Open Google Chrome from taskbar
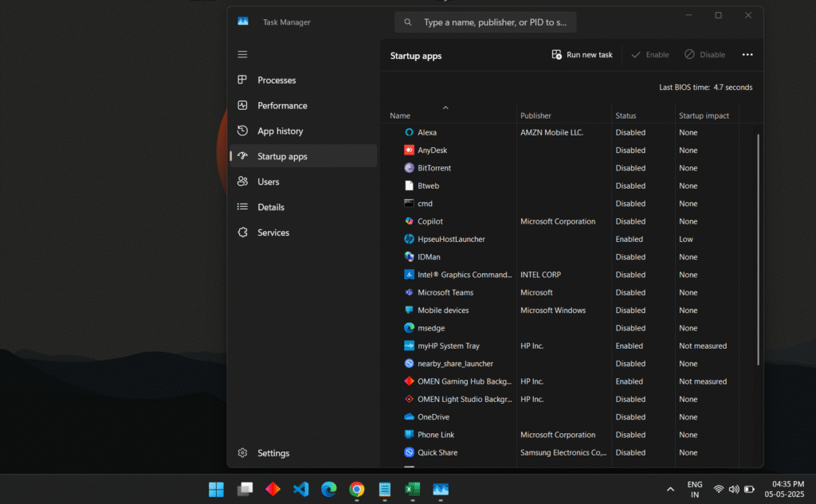 point(357,489)
